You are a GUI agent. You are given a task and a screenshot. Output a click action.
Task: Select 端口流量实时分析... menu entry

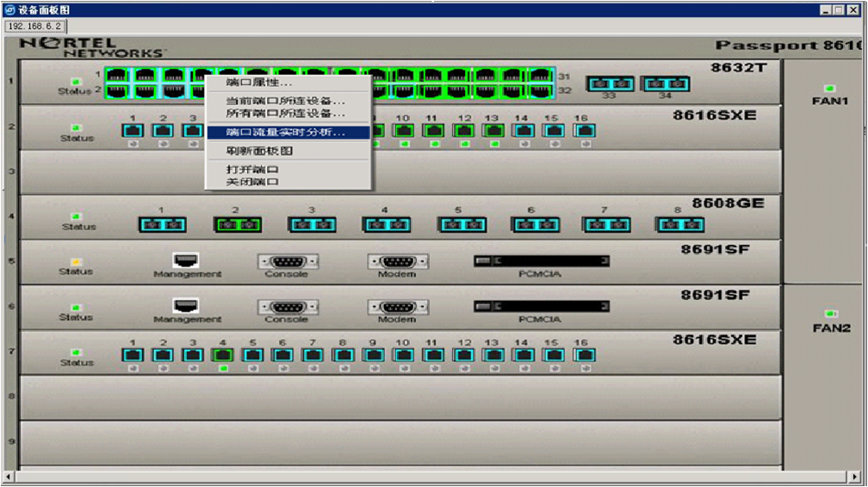pos(285,133)
